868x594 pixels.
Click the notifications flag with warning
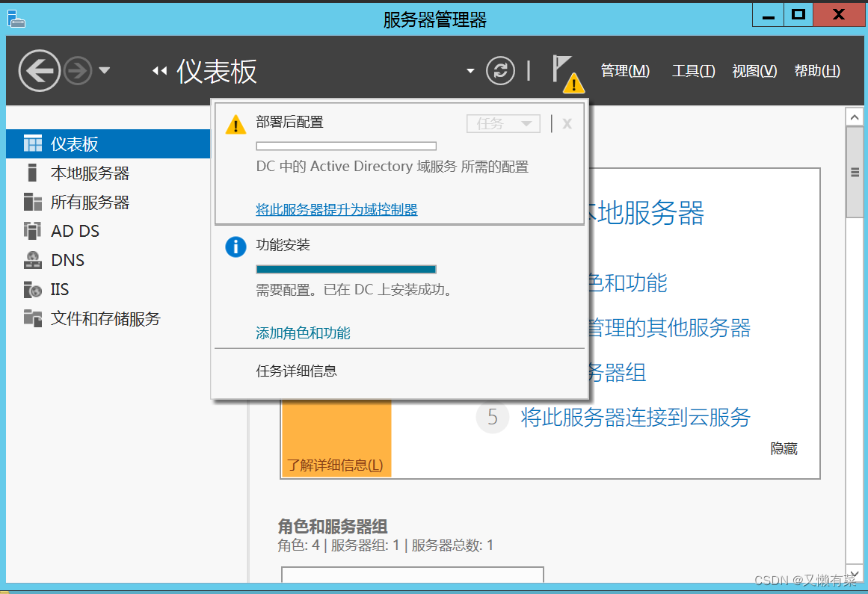(x=567, y=73)
